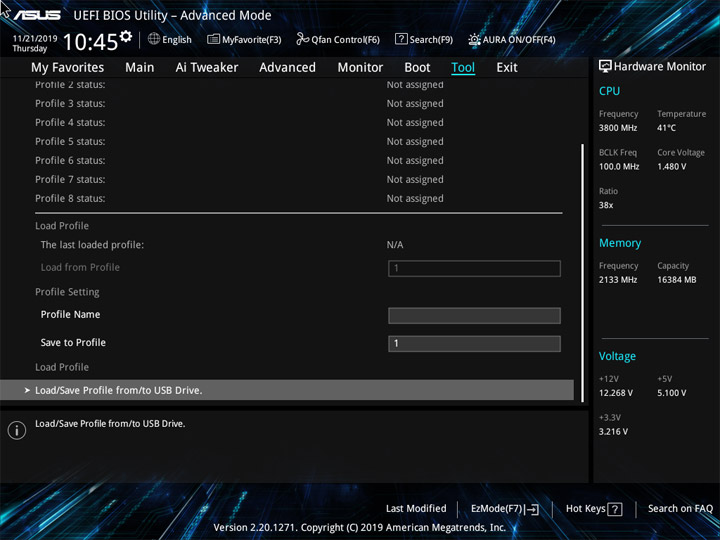Open MyFavorite(F3) list icon

(213, 39)
